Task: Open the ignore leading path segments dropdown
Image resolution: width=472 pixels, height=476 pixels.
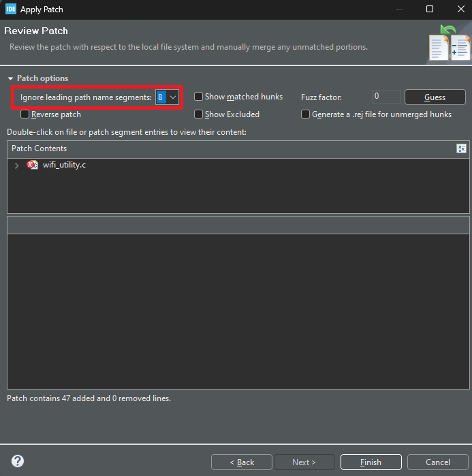Action: (x=173, y=97)
